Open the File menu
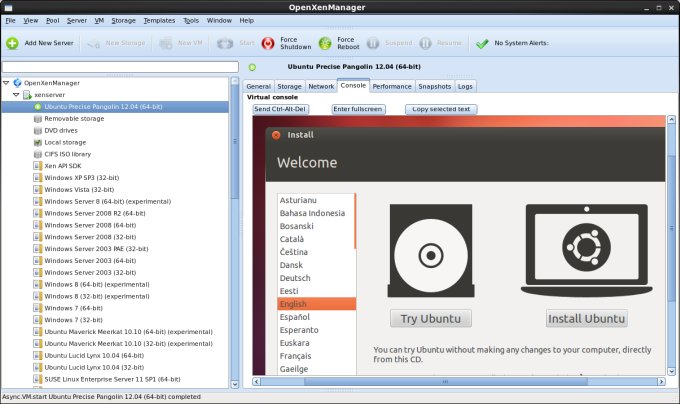Viewport: 680px width, 404px height. pyautogui.click(x=10, y=20)
